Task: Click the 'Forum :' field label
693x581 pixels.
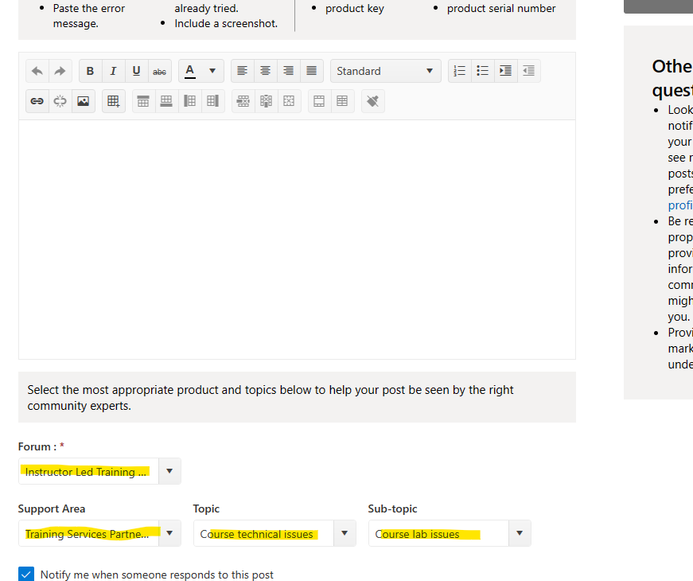Action: (37, 447)
